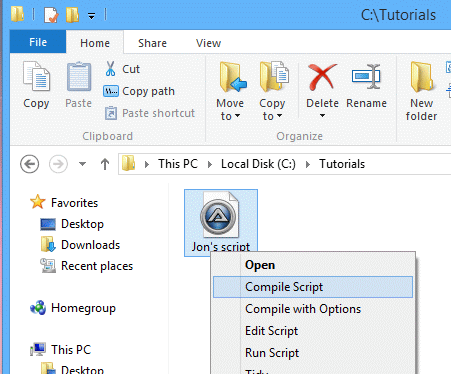This screenshot has height=374, width=451.
Task: Select the Jon's script AutoIt file
Action: tap(221, 223)
